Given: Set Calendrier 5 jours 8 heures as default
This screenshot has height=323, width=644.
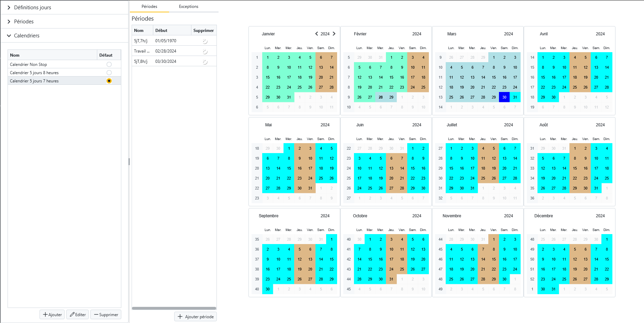Looking at the screenshot, I should coord(109,73).
